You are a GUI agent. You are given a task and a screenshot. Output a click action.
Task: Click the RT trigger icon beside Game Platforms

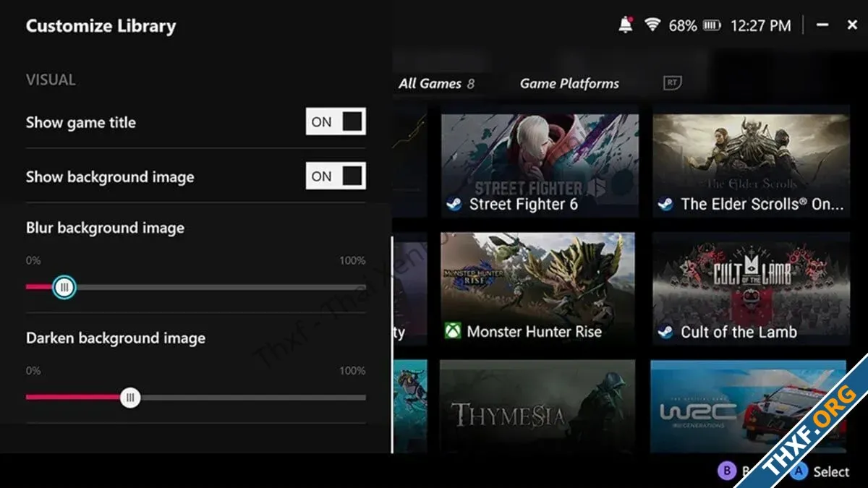coord(673,83)
